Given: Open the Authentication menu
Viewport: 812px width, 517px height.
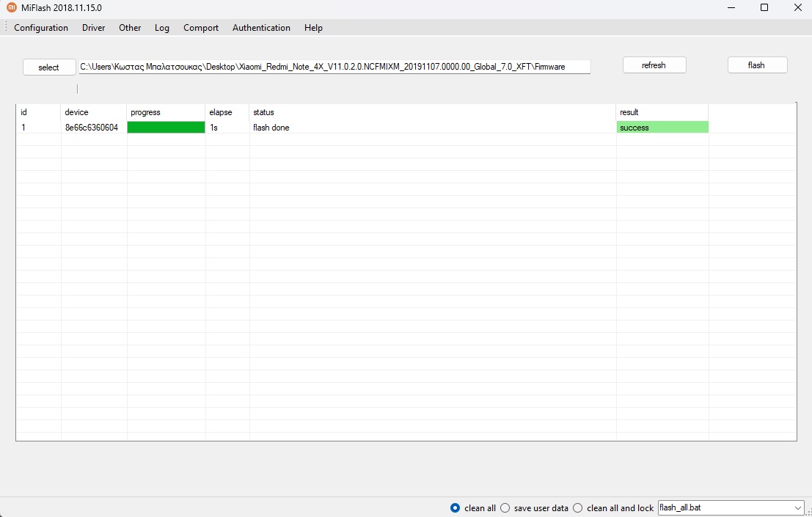Looking at the screenshot, I should [x=262, y=28].
